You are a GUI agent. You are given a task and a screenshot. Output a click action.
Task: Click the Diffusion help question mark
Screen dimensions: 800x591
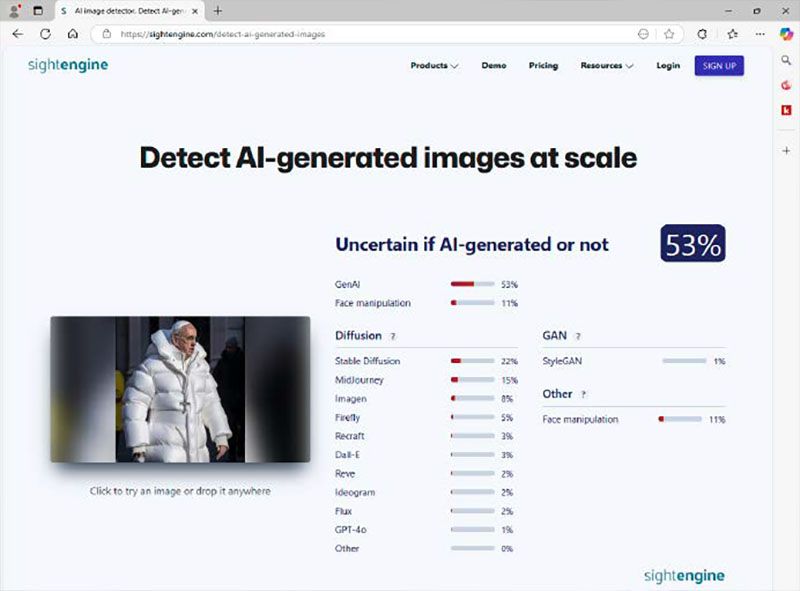pos(393,336)
